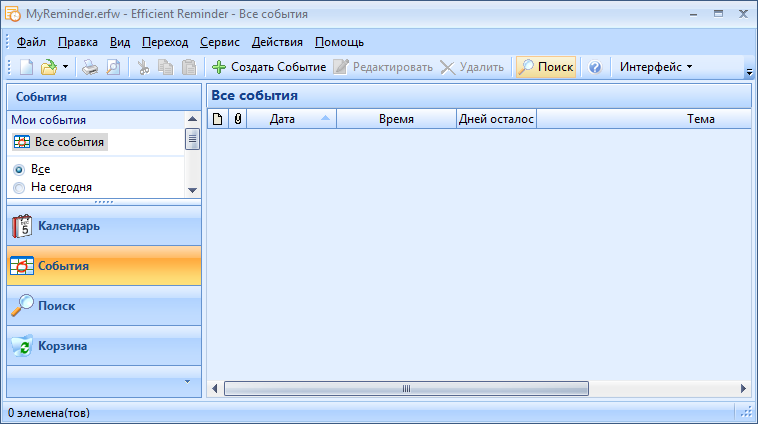
Task: Click the blue Help question icon
Action: pyautogui.click(x=595, y=67)
